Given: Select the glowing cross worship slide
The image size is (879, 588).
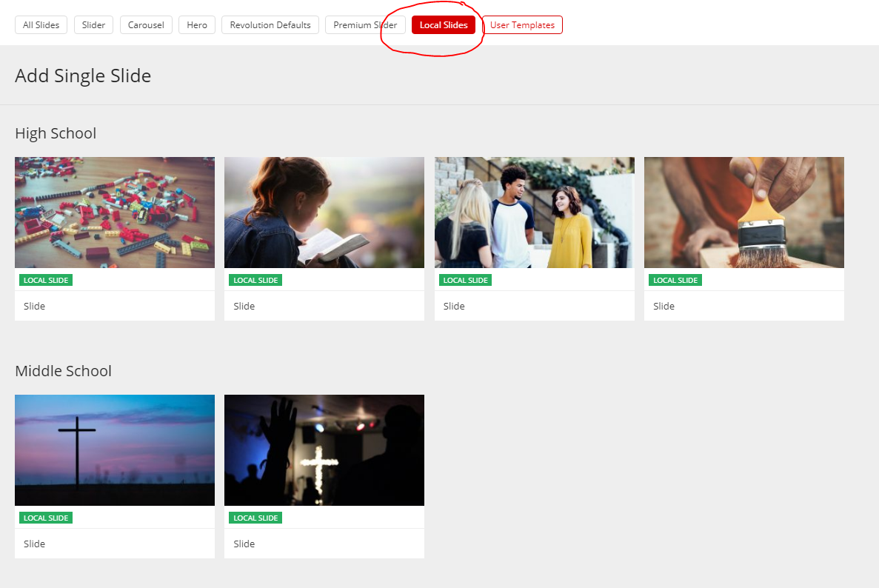Looking at the screenshot, I should pos(324,450).
